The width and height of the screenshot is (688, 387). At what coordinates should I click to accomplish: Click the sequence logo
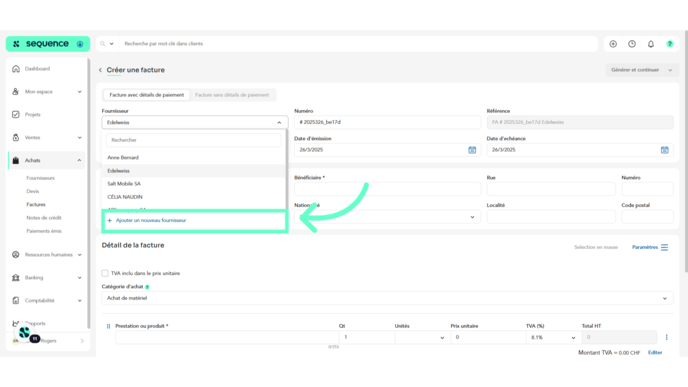tap(47, 44)
